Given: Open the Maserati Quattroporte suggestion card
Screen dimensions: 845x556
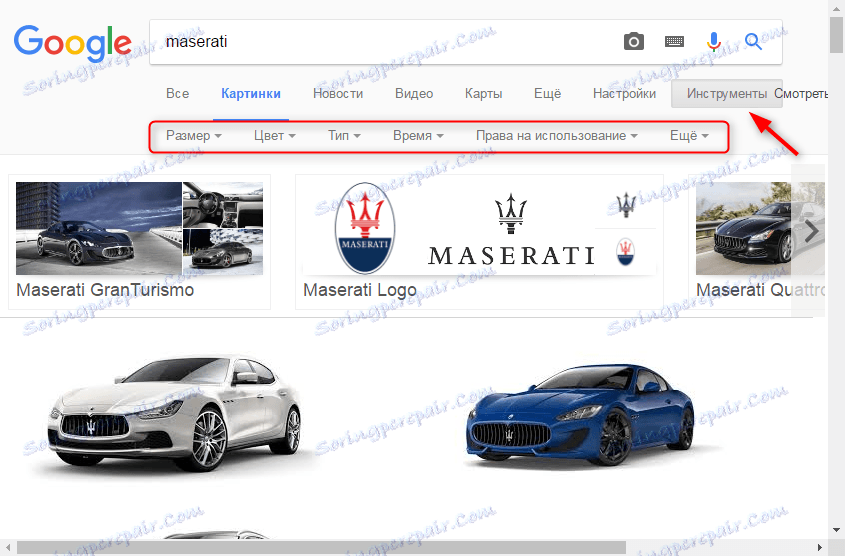Looking at the screenshot, I should point(757,242).
